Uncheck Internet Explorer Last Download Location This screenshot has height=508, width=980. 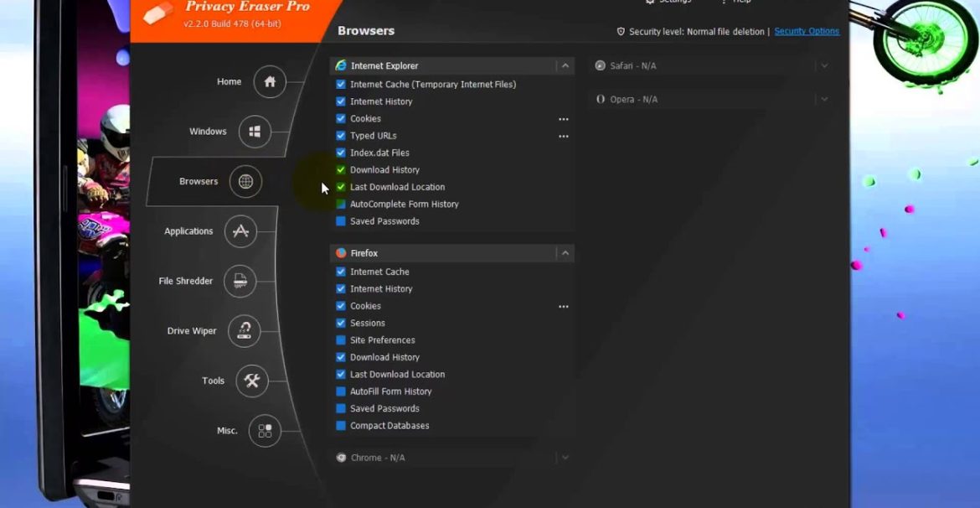coord(341,187)
